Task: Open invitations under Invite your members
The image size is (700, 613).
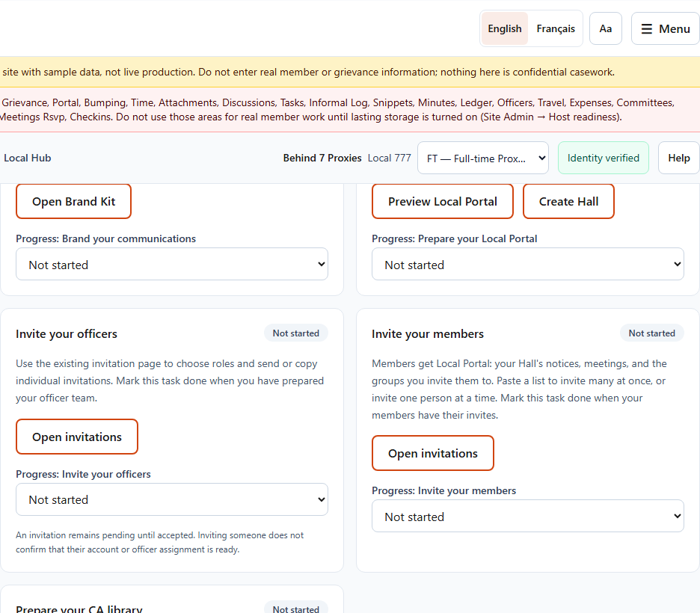Action: 432,453
